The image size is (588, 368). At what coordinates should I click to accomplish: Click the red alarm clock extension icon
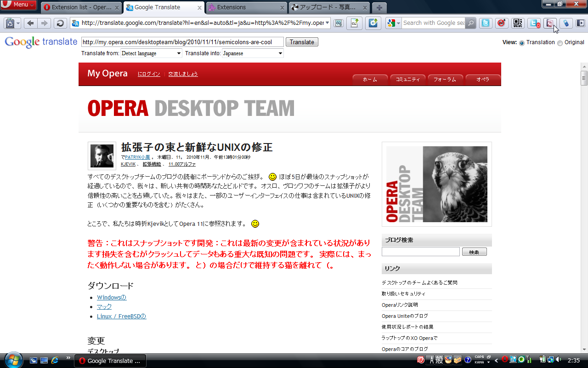pos(502,23)
